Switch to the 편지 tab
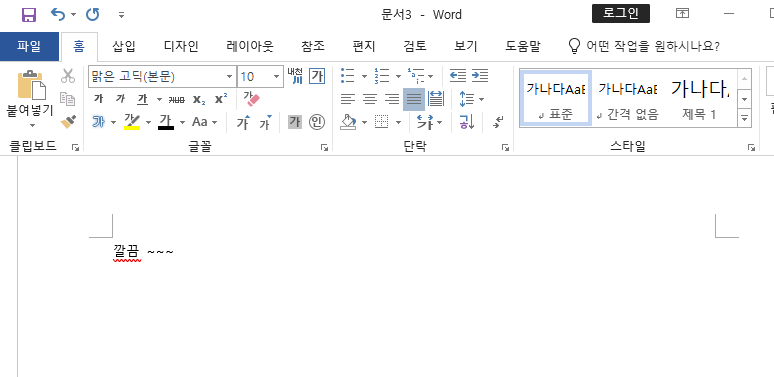Viewport: 774px width, 377px height. [364, 46]
